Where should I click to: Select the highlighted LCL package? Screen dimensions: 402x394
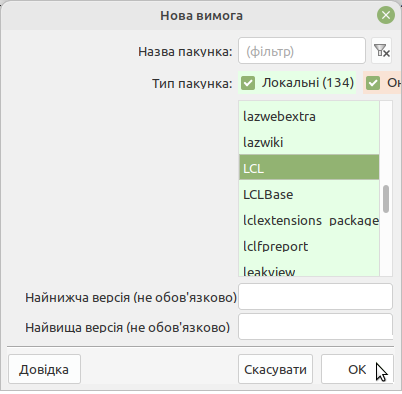(x=309, y=167)
